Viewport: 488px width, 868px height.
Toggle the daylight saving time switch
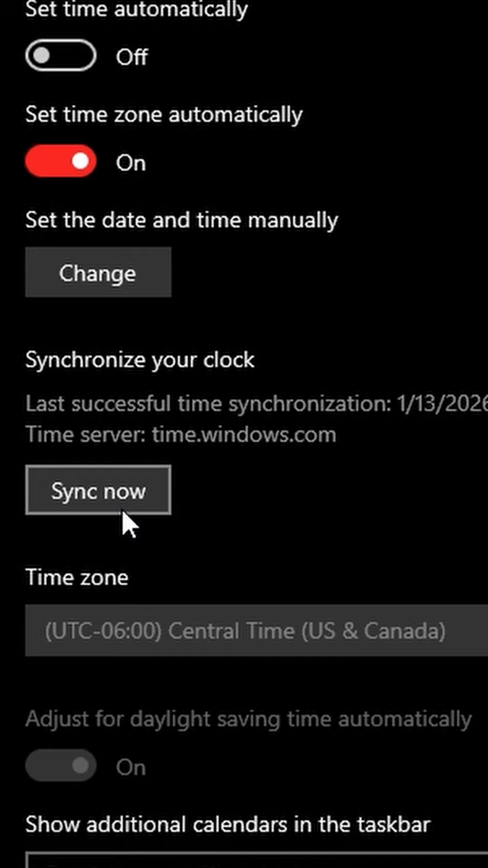[x=61, y=766]
